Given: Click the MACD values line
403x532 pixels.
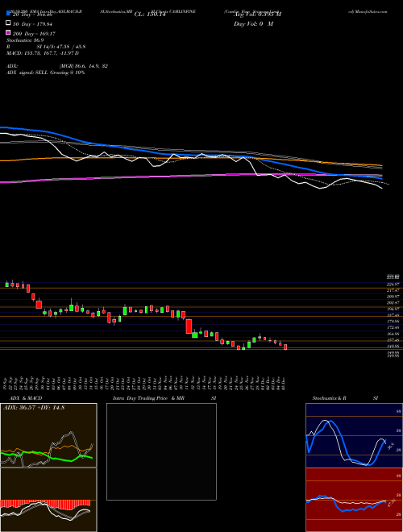Looking at the screenshot, I should [x=43, y=53].
